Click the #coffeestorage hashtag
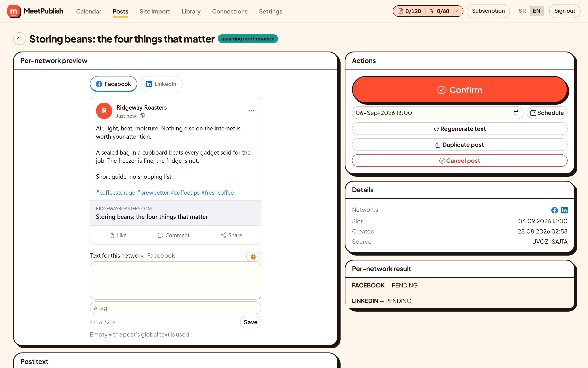Viewport: 588px width, 368px height. tap(115, 193)
